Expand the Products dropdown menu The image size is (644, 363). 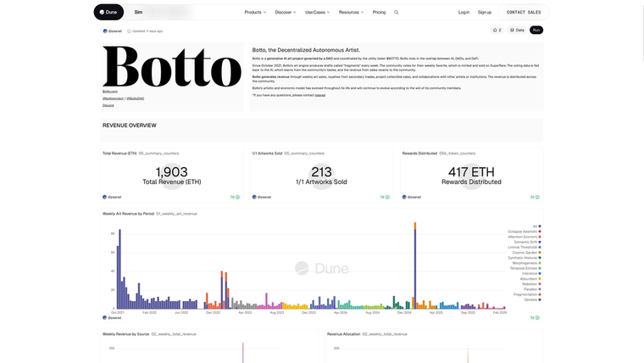255,13
